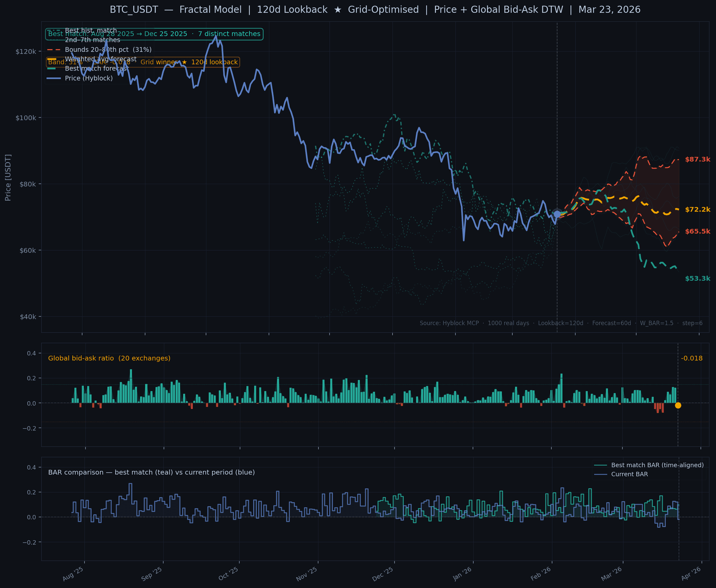Click the orange dot marker in bid-ask panel

(x=678, y=405)
